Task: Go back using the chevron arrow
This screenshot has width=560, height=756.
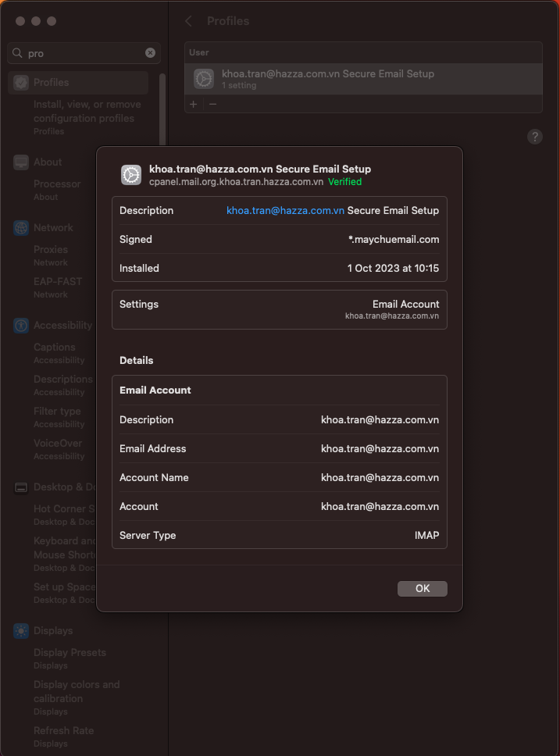Action: (x=188, y=21)
